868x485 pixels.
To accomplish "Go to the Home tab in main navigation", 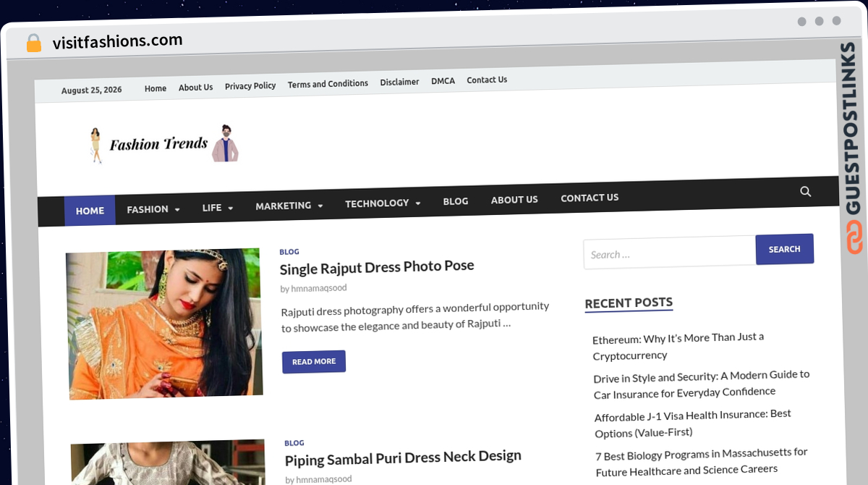I will (90, 211).
